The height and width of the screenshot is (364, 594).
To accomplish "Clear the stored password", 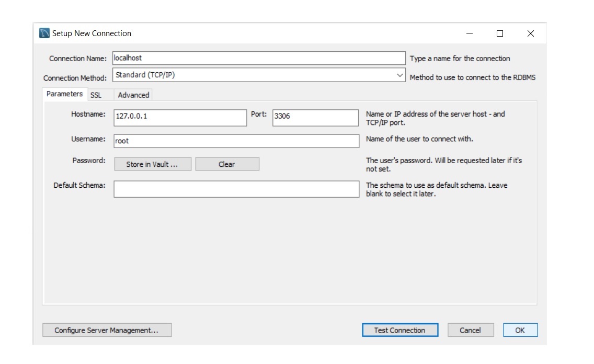I will pos(227,164).
